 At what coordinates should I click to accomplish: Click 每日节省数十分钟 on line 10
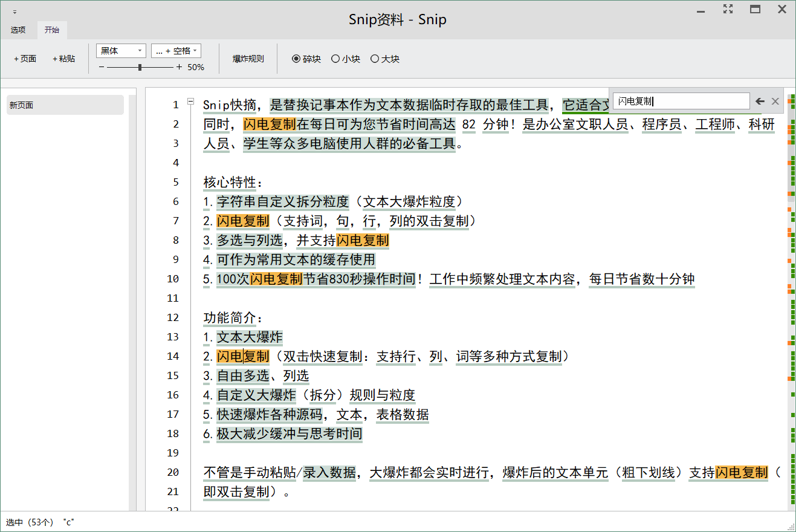[x=641, y=279]
